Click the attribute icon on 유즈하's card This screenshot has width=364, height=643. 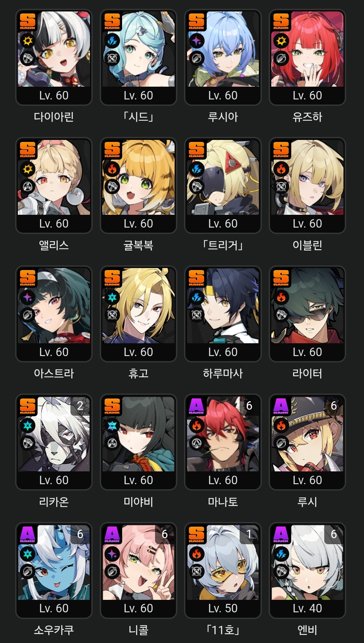(x=281, y=41)
